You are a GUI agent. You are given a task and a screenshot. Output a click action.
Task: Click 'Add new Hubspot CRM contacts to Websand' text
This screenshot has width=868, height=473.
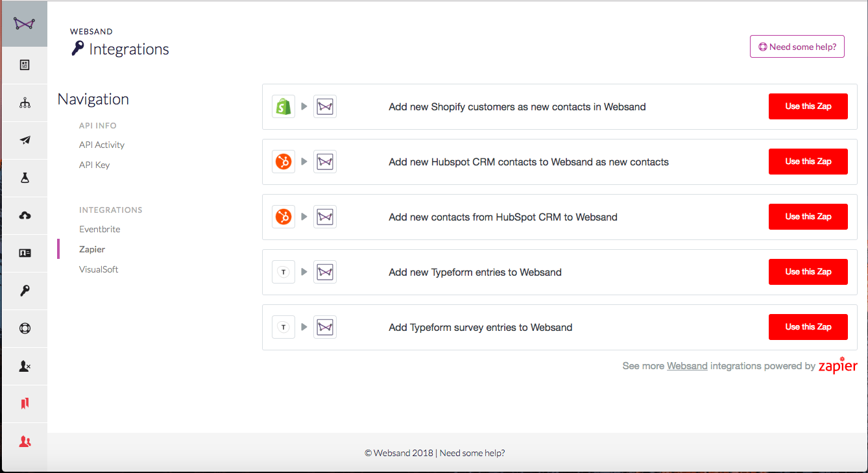click(529, 162)
